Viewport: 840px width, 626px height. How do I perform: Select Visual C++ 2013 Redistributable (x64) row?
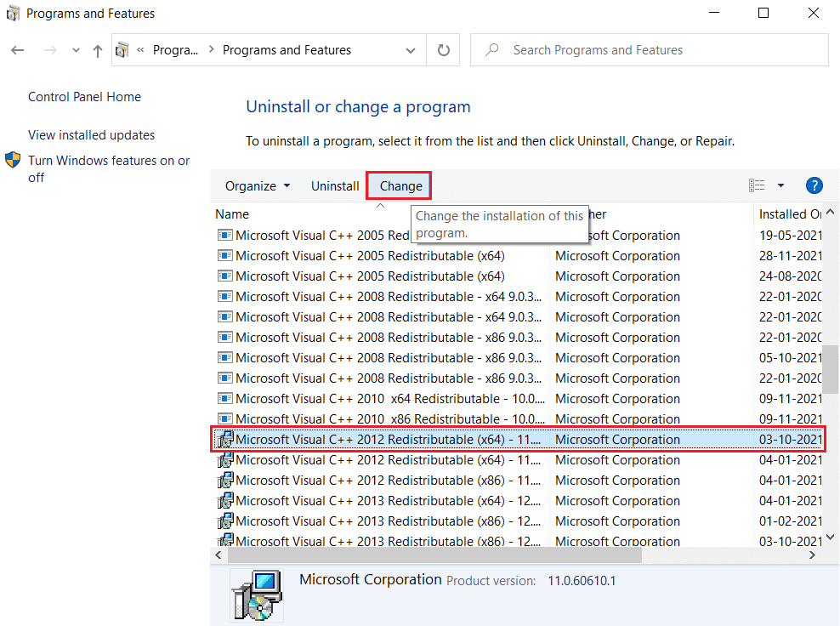[x=518, y=501]
